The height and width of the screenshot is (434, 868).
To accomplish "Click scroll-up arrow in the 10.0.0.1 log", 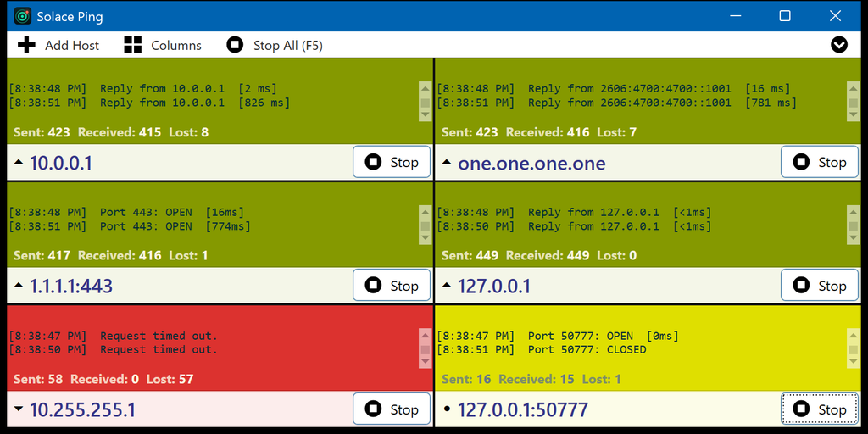I will (426, 88).
